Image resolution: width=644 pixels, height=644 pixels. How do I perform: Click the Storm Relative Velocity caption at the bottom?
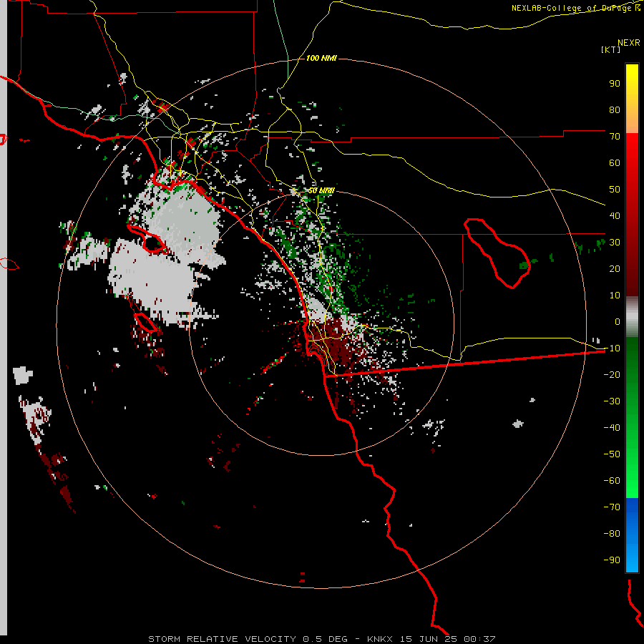coord(322,639)
